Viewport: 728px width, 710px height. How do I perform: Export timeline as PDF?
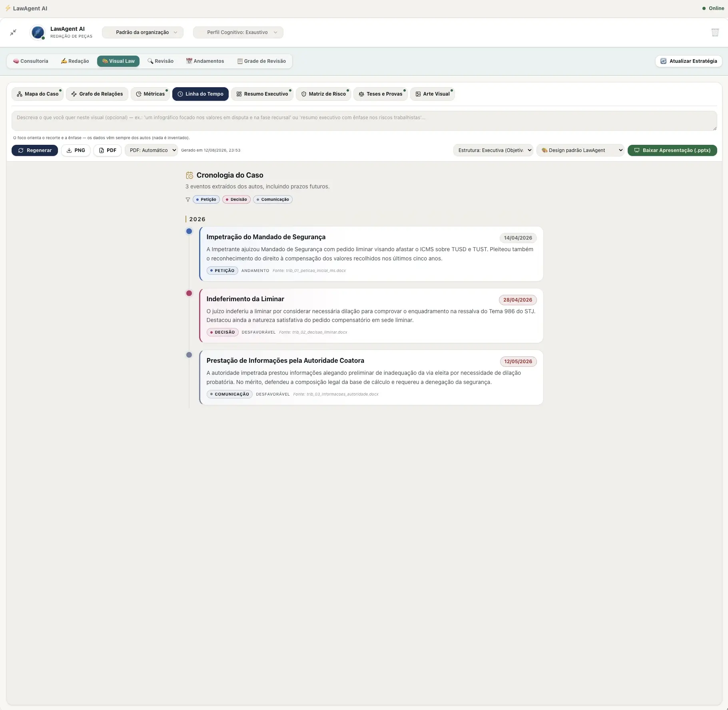click(108, 150)
